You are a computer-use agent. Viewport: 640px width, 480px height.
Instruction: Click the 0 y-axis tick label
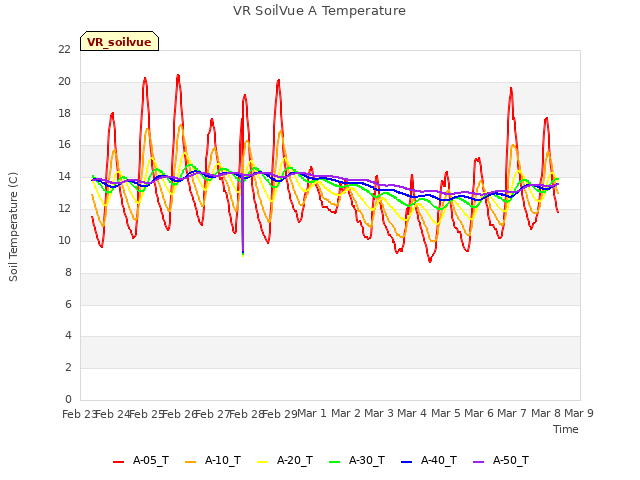click(68, 399)
